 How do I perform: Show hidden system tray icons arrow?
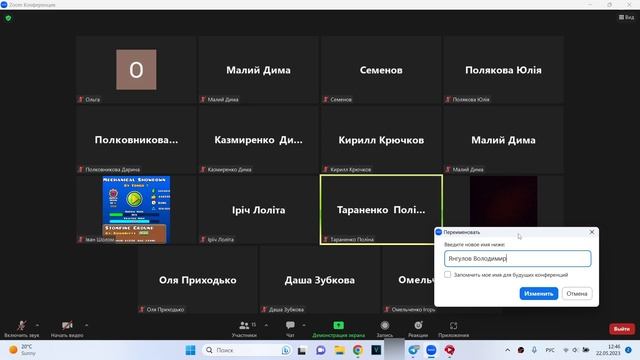point(507,350)
